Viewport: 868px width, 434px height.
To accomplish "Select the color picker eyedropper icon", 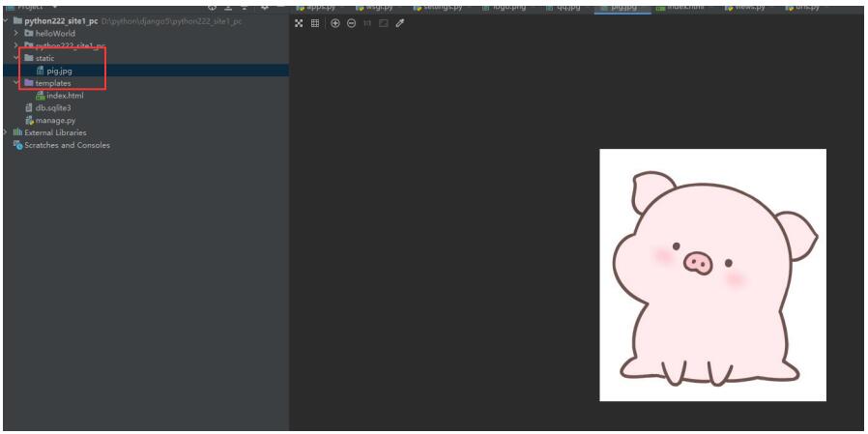I will [400, 23].
